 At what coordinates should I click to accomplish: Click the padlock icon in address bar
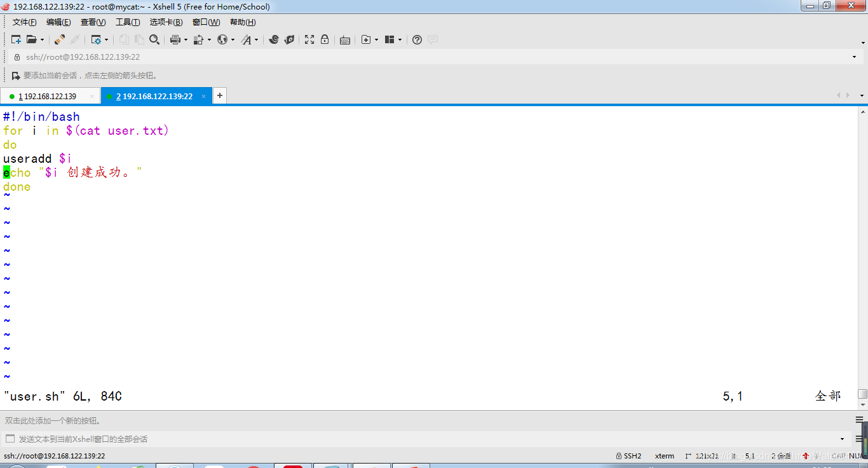[x=17, y=57]
